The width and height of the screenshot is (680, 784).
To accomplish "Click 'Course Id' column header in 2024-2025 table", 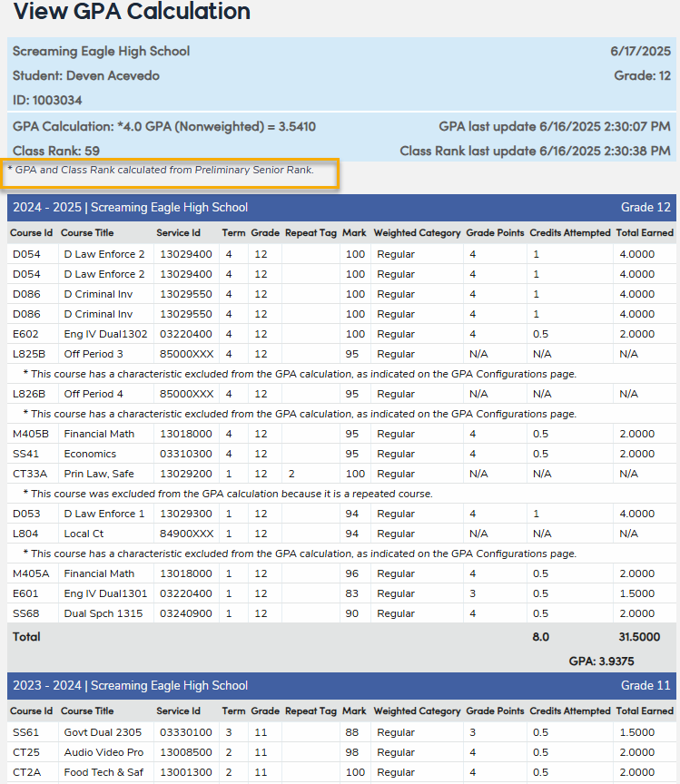I will (31, 233).
